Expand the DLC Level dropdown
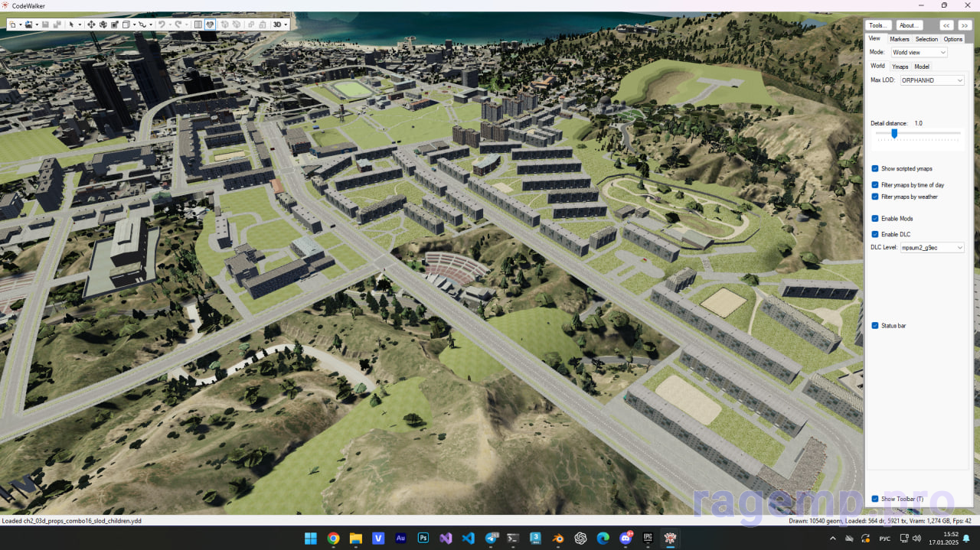Image resolution: width=980 pixels, height=550 pixels. point(932,248)
